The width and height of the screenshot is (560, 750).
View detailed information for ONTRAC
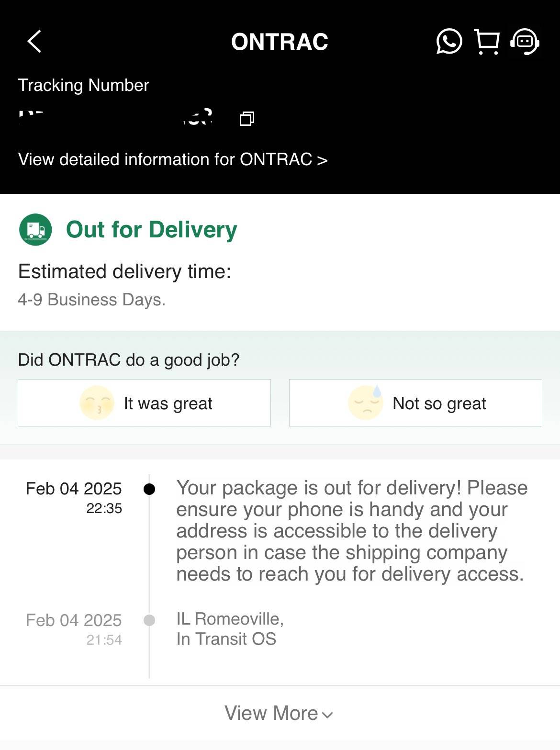coord(173,159)
